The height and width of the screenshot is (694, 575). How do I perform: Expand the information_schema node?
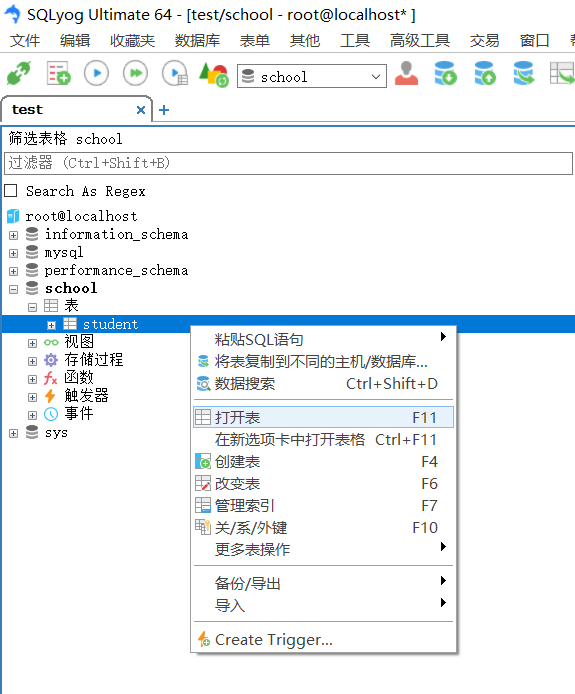pyautogui.click(x=13, y=235)
